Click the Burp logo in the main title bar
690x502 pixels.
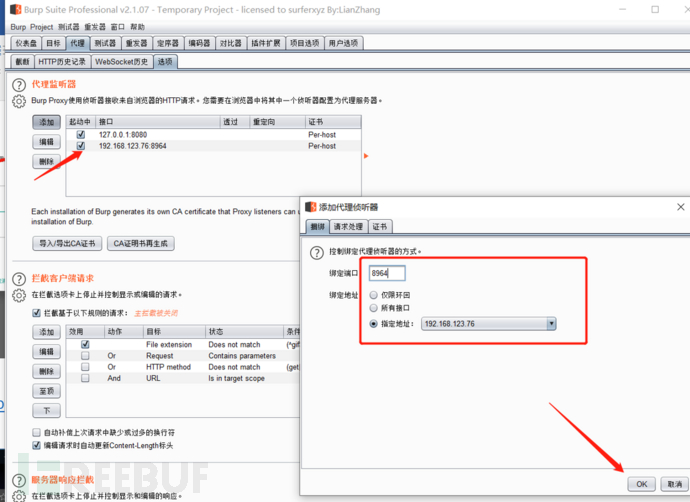pos(15,9)
